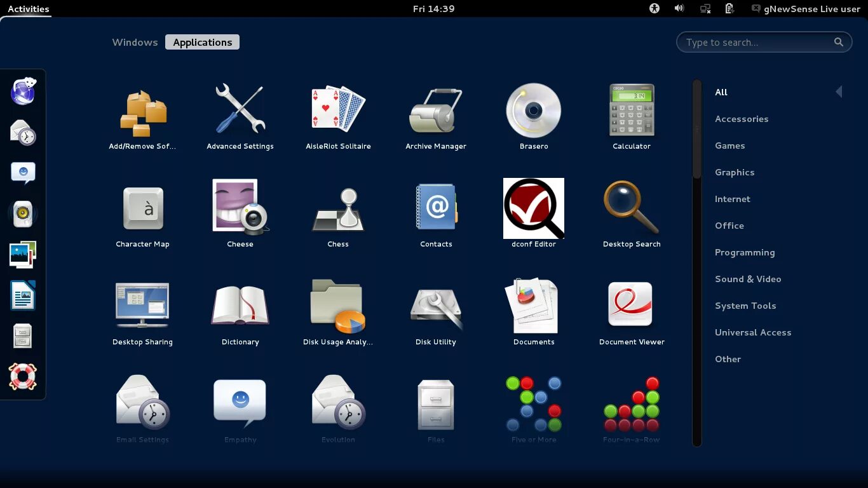Open Files from the app grid
Viewport: 868px width, 488px height.
[x=436, y=410]
